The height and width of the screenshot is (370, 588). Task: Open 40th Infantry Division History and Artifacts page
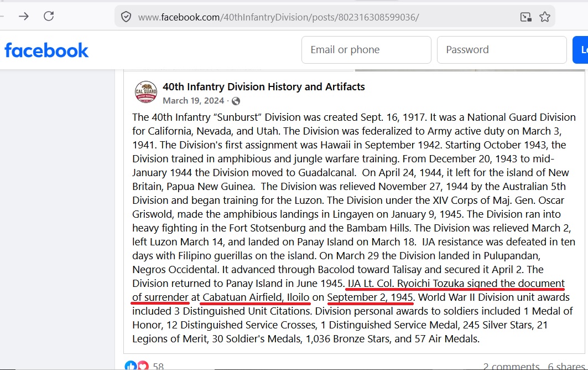point(264,87)
